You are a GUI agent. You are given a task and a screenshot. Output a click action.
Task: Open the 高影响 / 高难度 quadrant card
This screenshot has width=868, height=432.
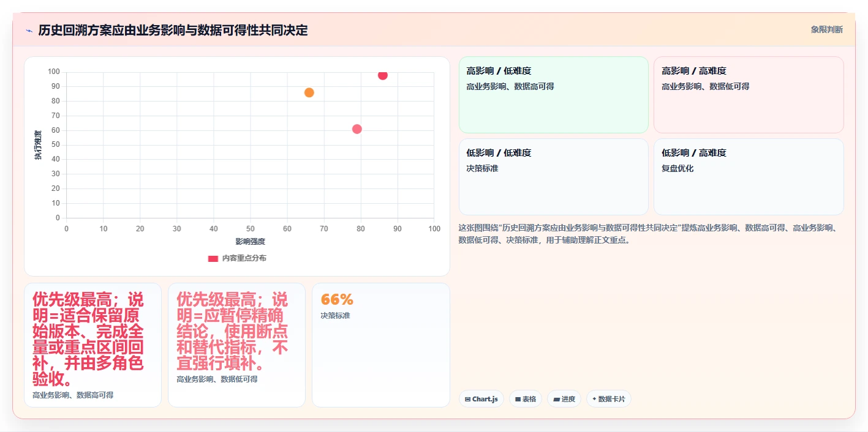coord(749,95)
